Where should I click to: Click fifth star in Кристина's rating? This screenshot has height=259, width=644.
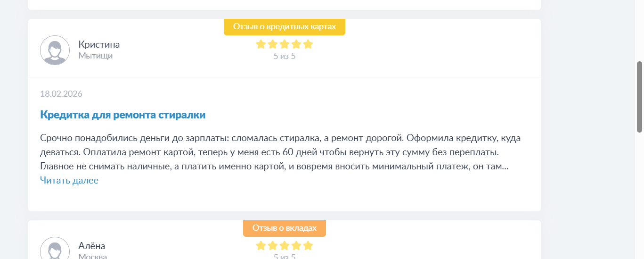[x=308, y=44]
